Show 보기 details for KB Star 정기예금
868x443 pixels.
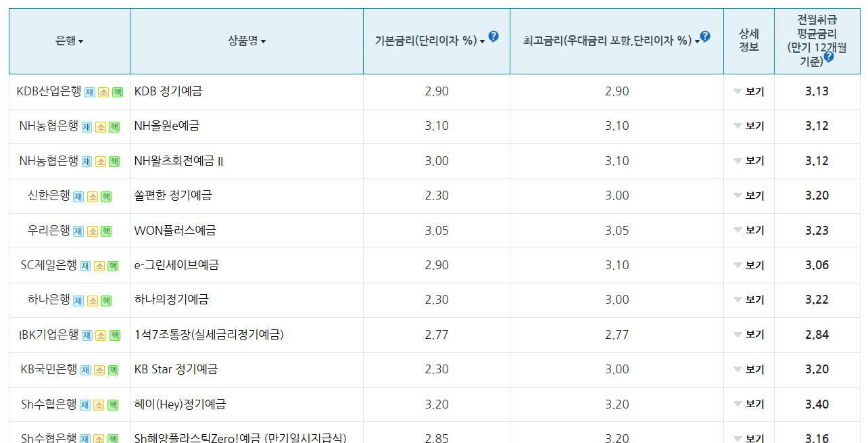749,370
